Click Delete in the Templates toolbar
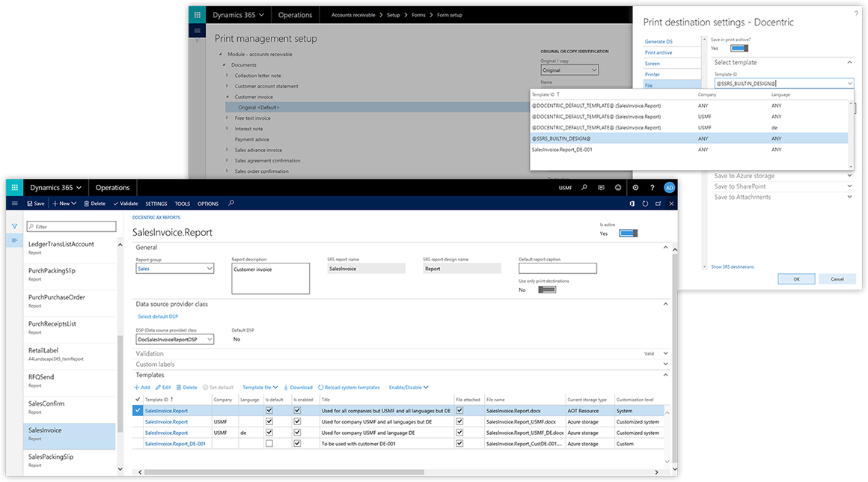Viewport: 868px width, 482px height. (186, 388)
